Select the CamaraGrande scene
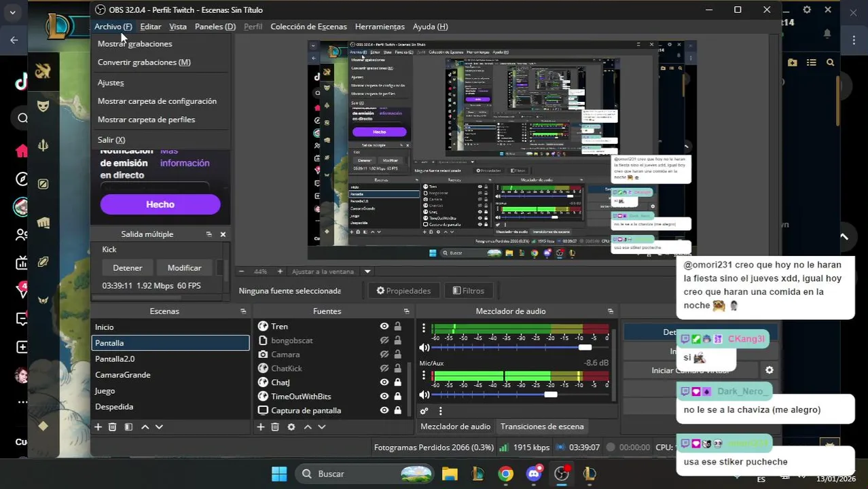868x489 pixels. pos(170,375)
